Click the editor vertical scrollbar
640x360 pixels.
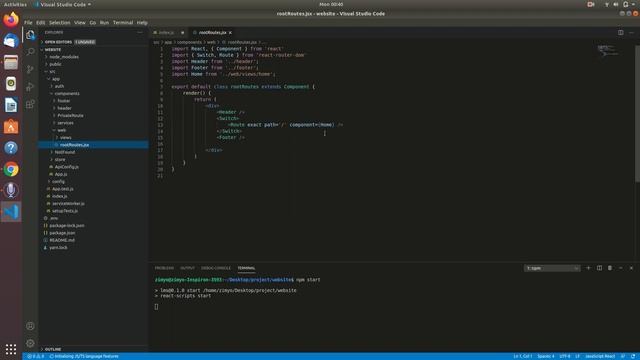637,113
